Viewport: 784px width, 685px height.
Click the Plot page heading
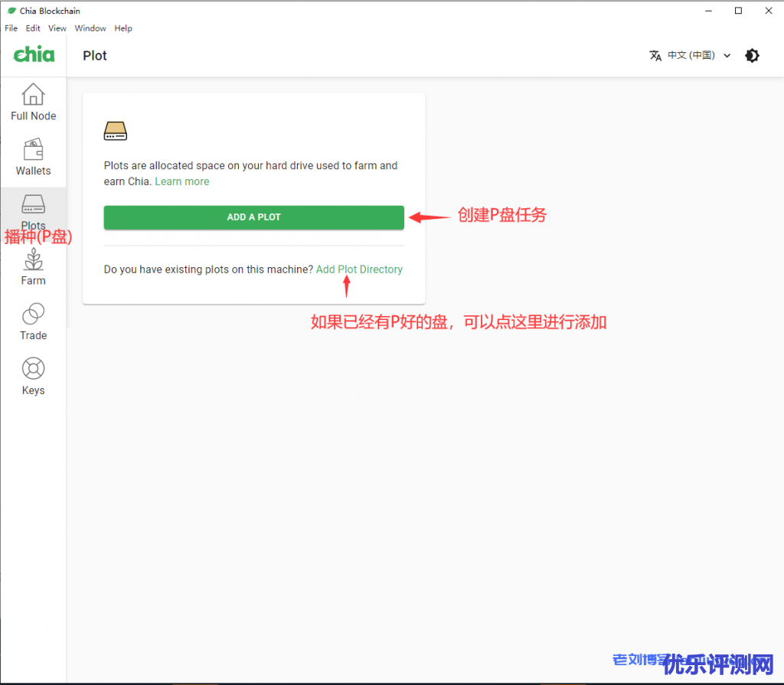pos(95,56)
